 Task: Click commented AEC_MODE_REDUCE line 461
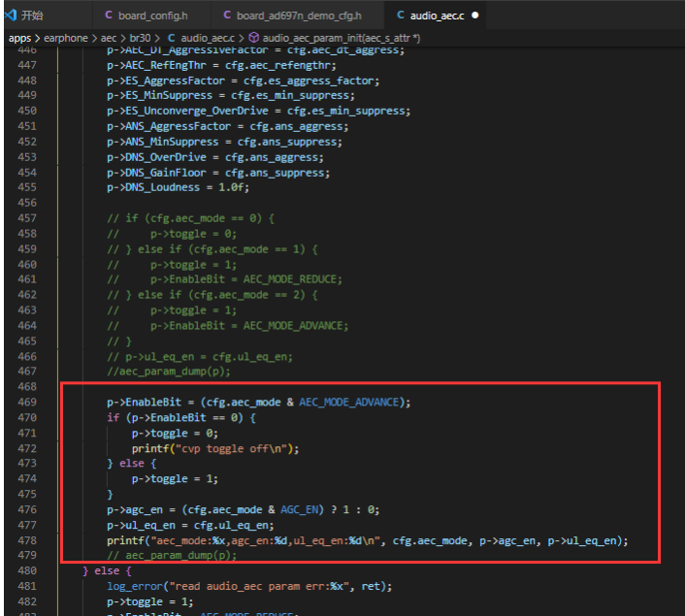click(x=224, y=279)
